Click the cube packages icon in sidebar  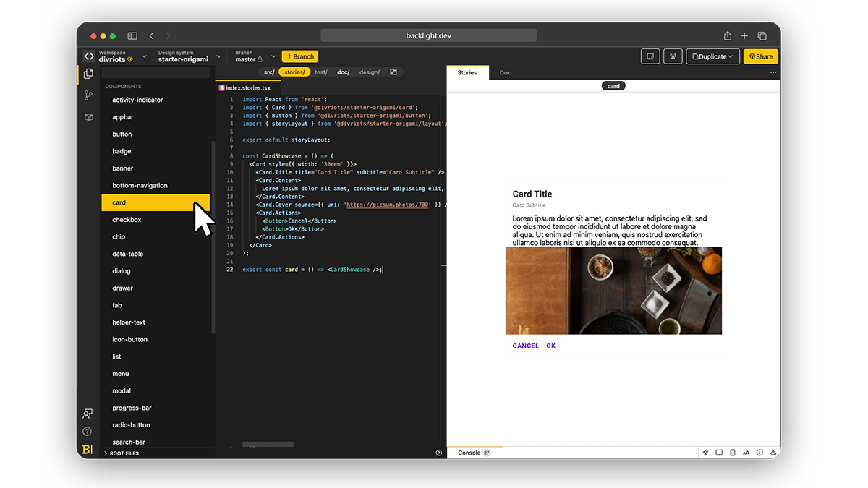(x=88, y=117)
